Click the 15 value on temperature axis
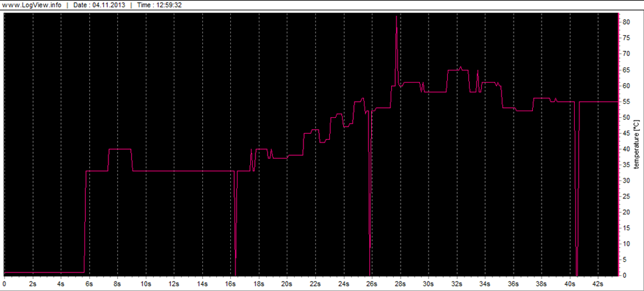Viewport: 644px width, 291px height. pos(626,228)
